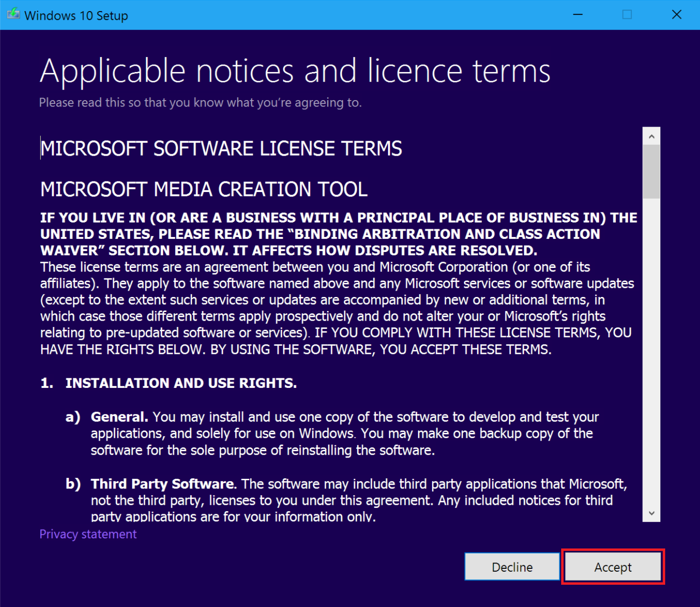This screenshot has width=700, height=607.
Task: Click the Windows 10 Setup title icon
Action: pyautogui.click(x=13, y=15)
